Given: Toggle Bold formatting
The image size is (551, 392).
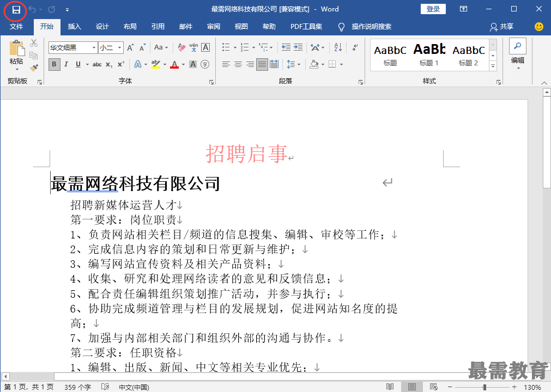Looking at the screenshot, I should click(x=54, y=64).
